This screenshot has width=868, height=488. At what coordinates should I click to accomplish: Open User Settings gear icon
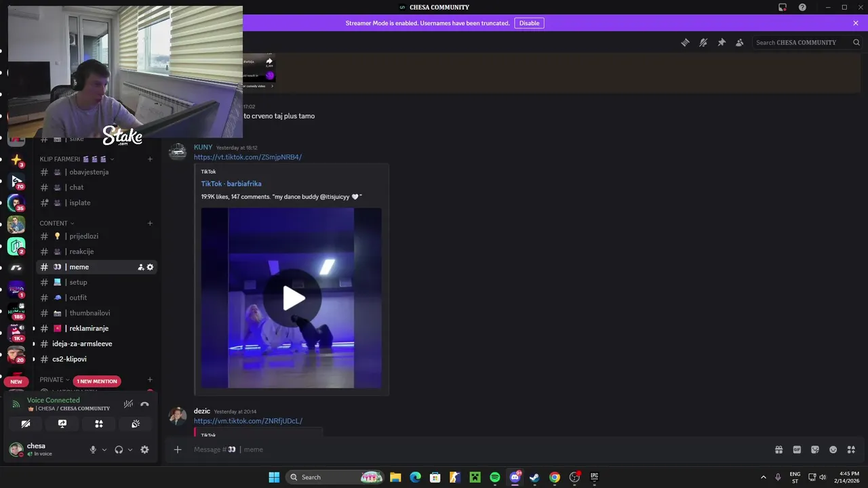tap(144, 449)
